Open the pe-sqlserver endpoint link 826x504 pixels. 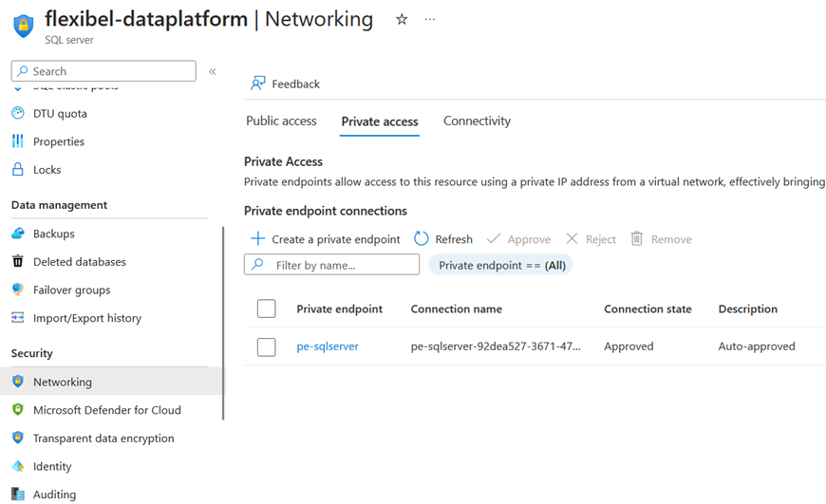pyautogui.click(x=328, y=346)
